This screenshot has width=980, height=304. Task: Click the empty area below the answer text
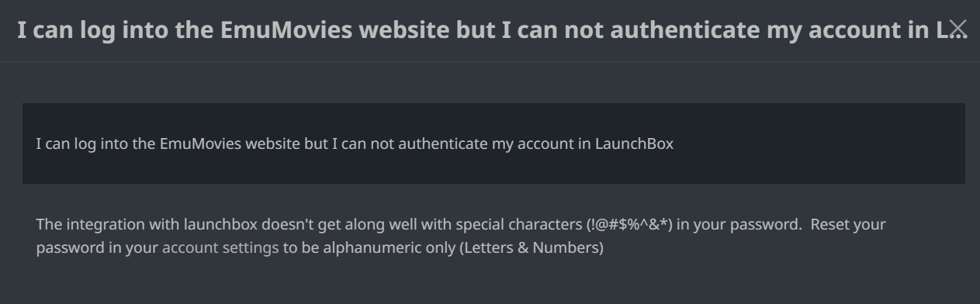(x=493, y=283)
